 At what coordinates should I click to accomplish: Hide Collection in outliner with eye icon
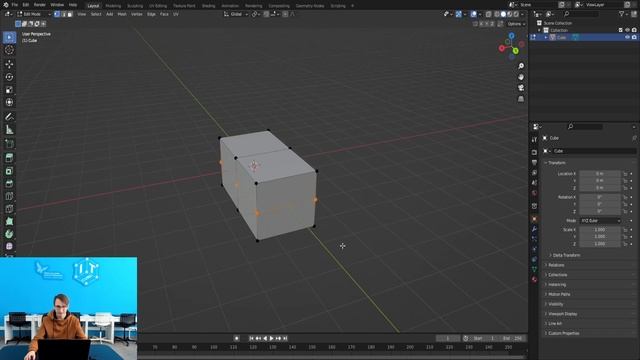627,30
